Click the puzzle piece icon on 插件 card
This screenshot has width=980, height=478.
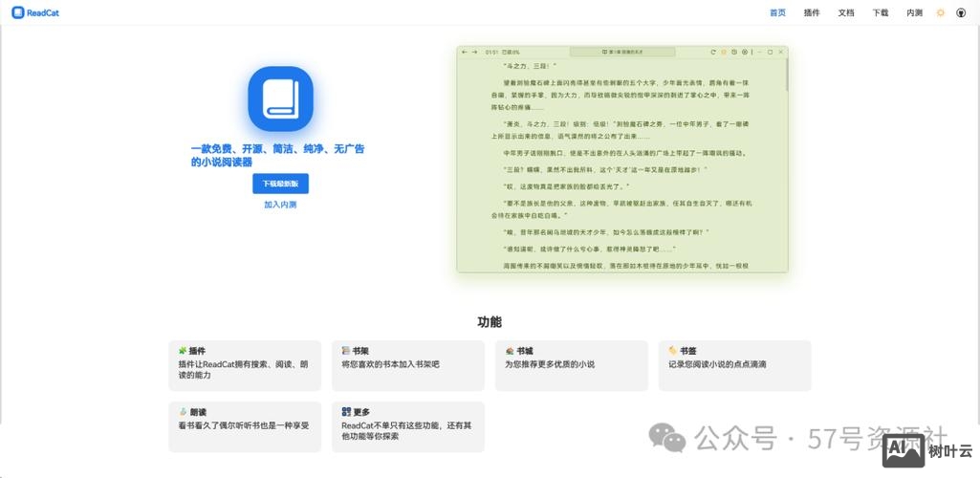[x=183, y=351]
